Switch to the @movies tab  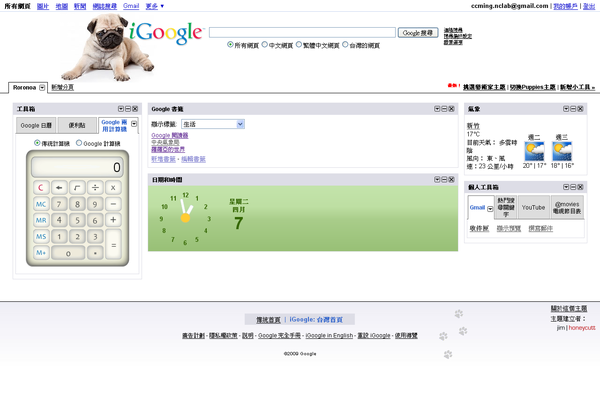tap(567, 207)
